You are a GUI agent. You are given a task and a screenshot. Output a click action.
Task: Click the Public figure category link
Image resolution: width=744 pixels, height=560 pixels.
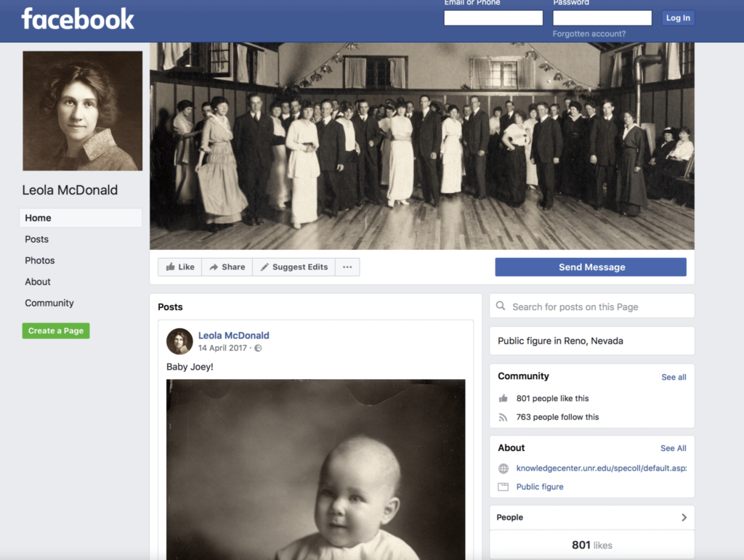(540, 487)
